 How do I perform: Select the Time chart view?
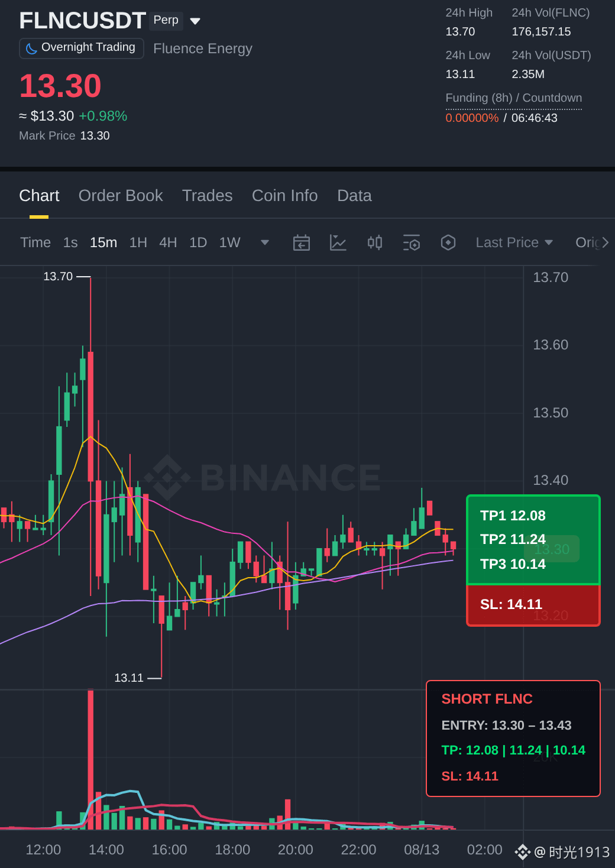35,242
